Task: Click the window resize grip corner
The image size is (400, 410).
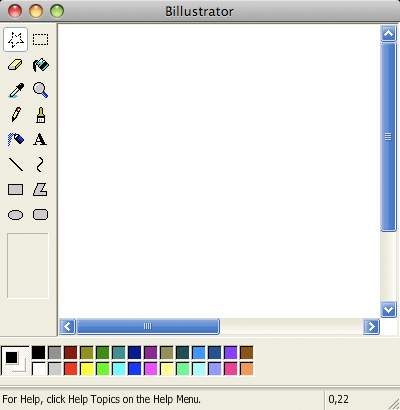Action: point(393,404)
